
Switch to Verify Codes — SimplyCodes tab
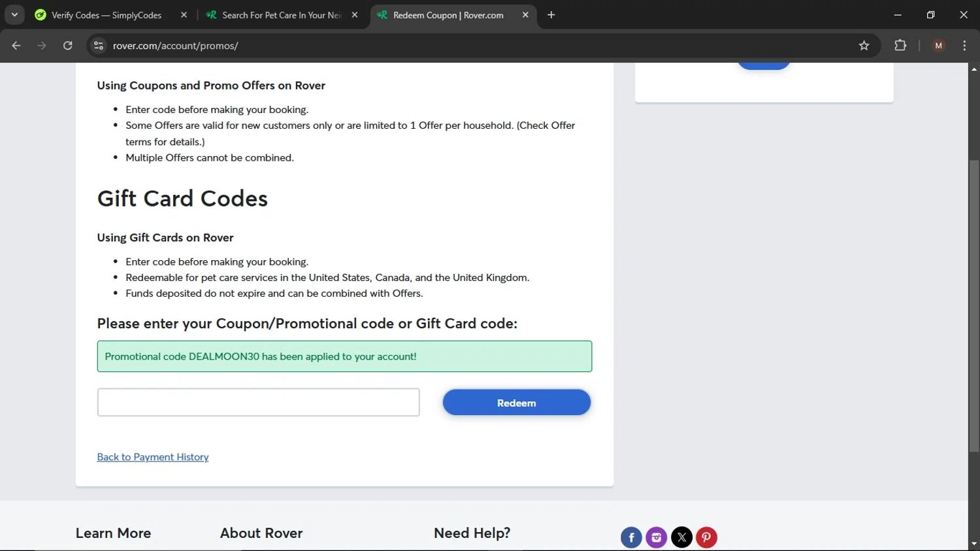[x=106, y=15]
